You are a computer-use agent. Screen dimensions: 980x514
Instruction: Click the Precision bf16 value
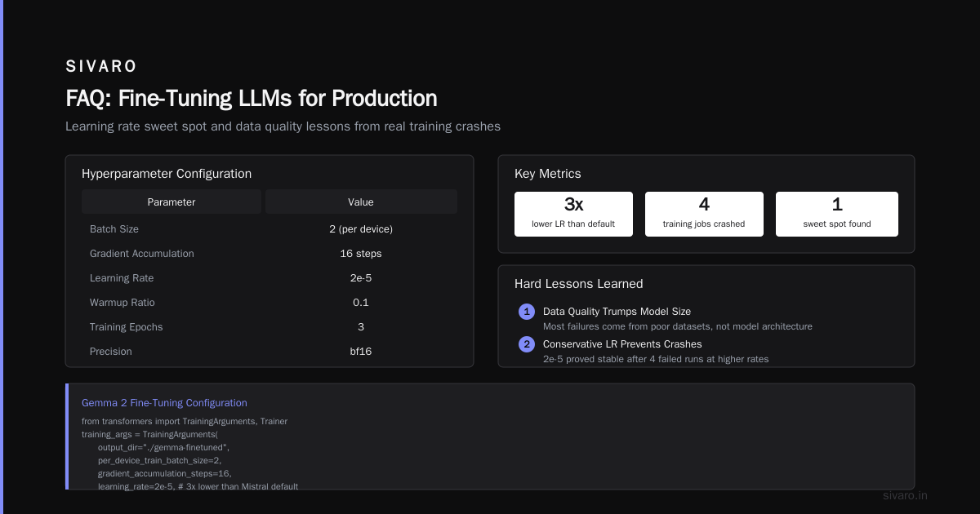click(x=361, y=352)
